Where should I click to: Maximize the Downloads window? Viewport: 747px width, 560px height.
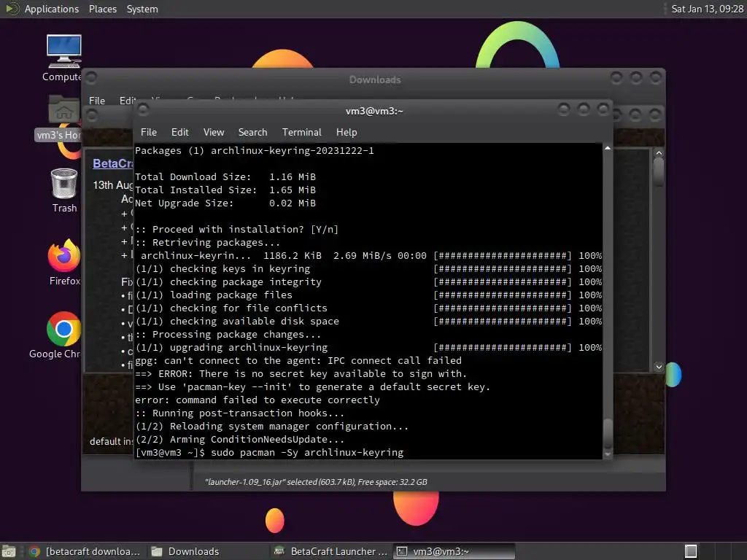(636, 77)
